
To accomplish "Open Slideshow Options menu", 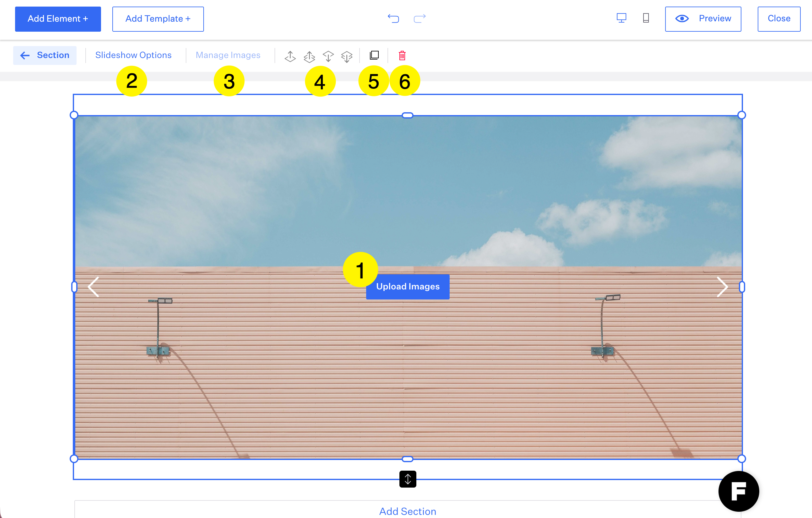I will [133, 55].
